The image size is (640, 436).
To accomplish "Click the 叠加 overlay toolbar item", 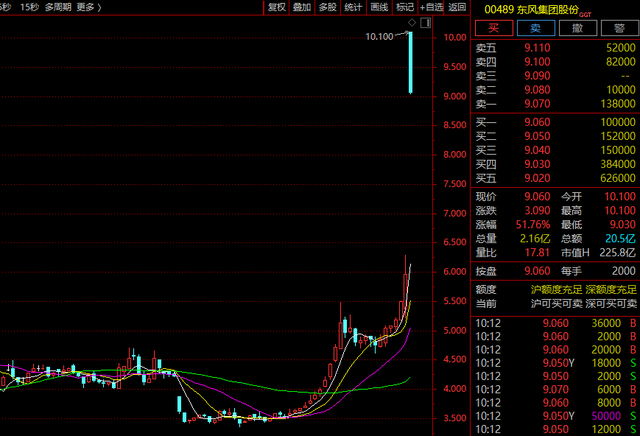I will [x=302, y=7].
